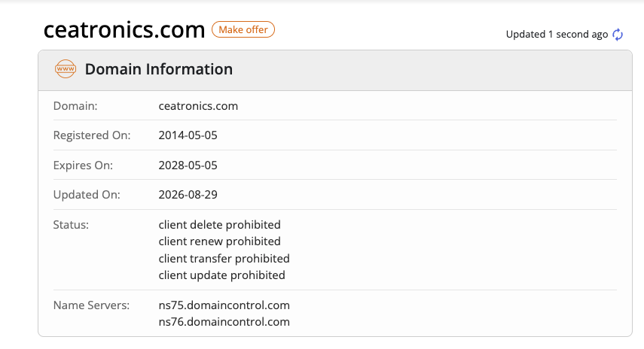Click the client renew prohibited status
The height and width of the screenshot is (349, 644).
tap(219, 241)
